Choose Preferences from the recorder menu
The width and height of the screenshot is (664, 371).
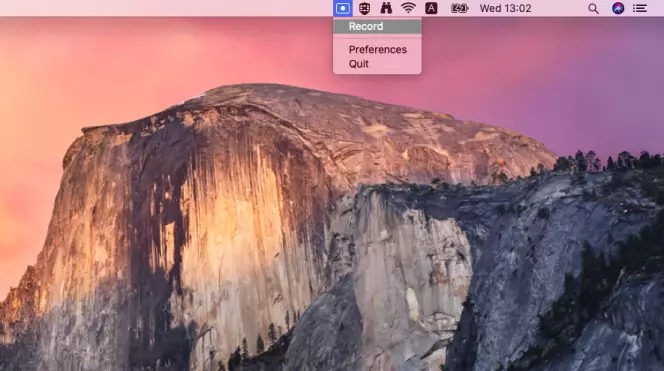coord(377,50)
